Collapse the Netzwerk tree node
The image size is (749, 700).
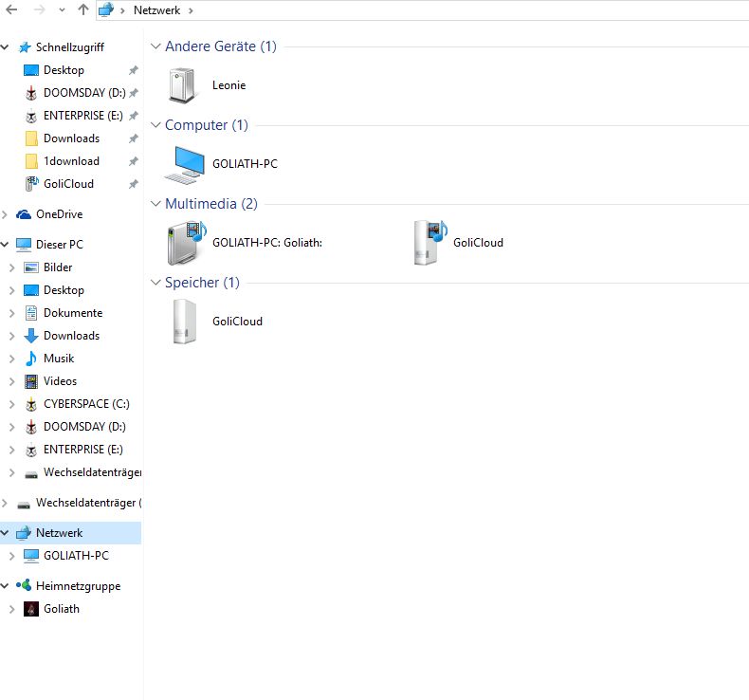[x=5, y=533]
